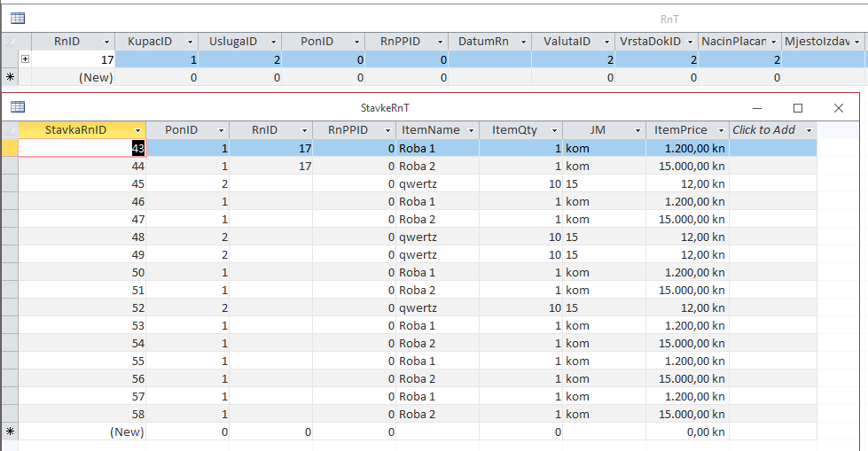Screen dimensions: 868x451
Task: Click the ItemName cell in row 44
Action: tap(437, 166)
